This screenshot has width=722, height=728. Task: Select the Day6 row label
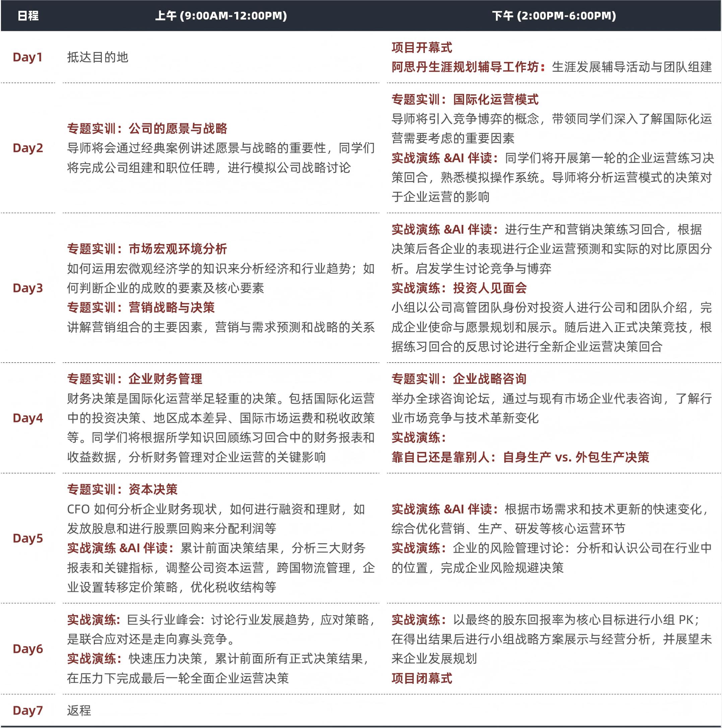[x=28, y=649]
